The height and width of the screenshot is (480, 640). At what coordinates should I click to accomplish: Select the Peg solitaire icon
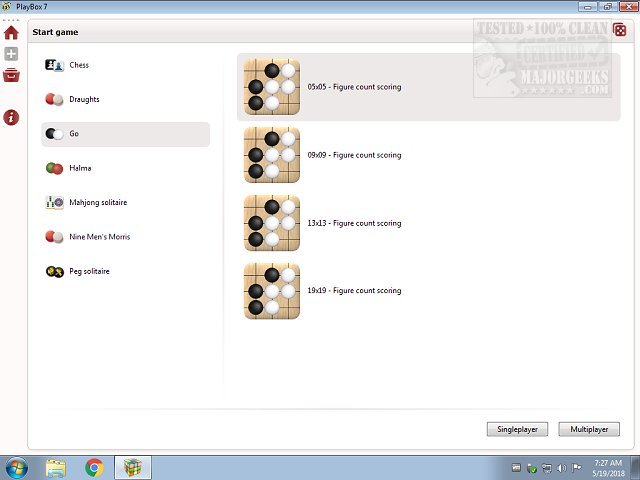click(54, 271)
